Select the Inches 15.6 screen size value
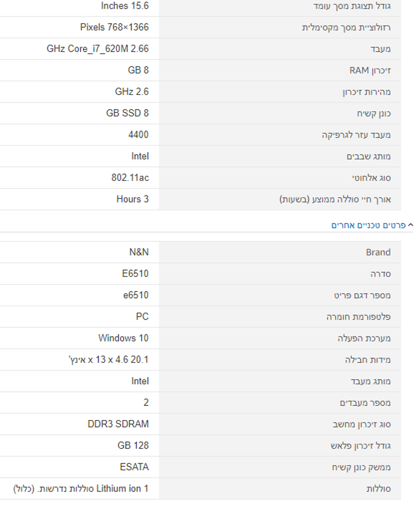Screen dimensions: 420x505 (x=125, y=6)
